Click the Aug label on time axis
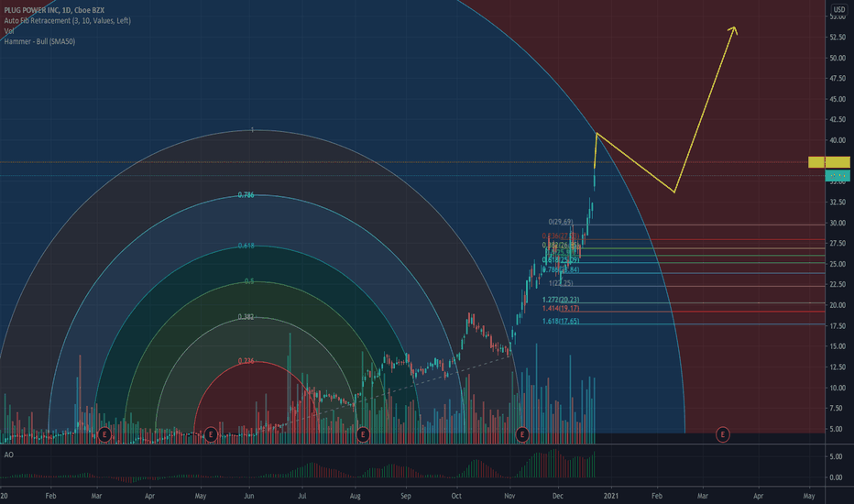The height and width of the screenshot is (504, 854). click(356, 496)
